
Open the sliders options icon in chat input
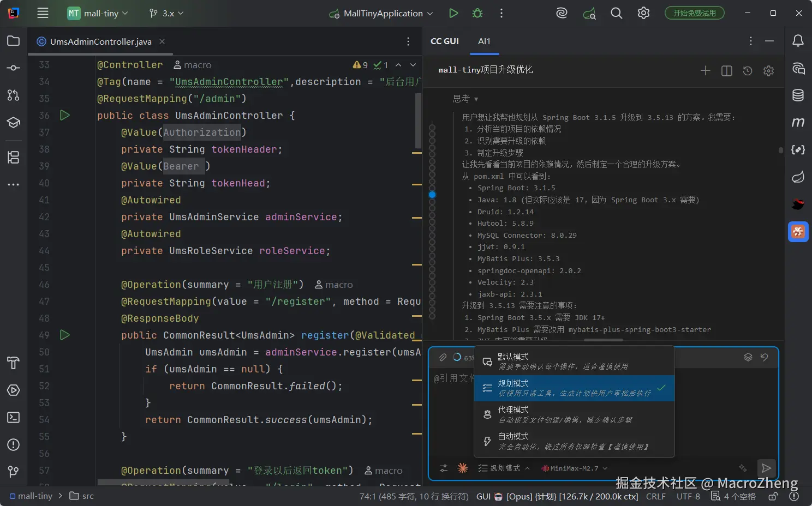[444, 468]
